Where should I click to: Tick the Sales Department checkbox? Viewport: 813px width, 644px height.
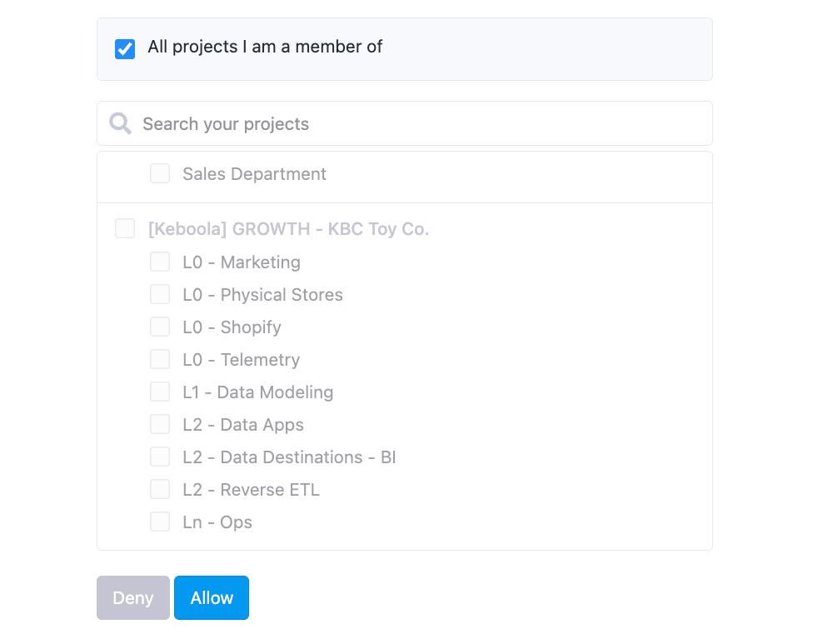point(160,173)
